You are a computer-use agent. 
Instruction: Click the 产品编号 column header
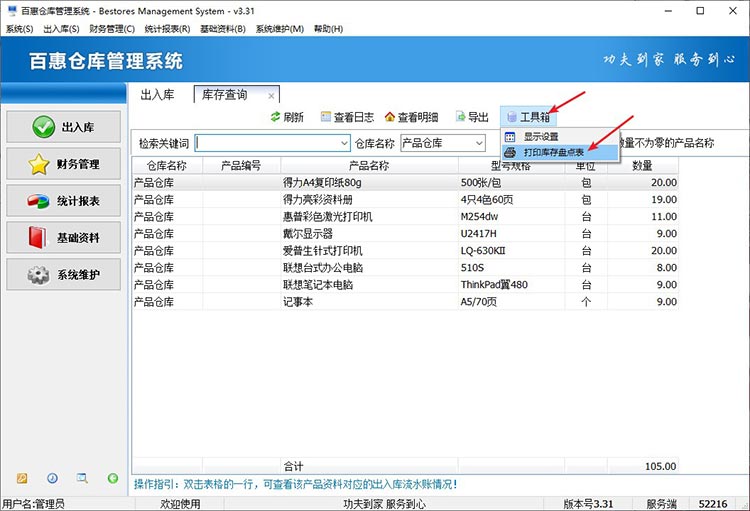coord(241,166)
